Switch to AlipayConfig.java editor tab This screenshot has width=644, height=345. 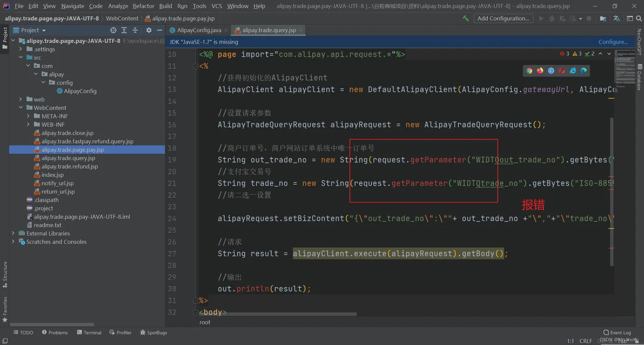tap(199, 30)
